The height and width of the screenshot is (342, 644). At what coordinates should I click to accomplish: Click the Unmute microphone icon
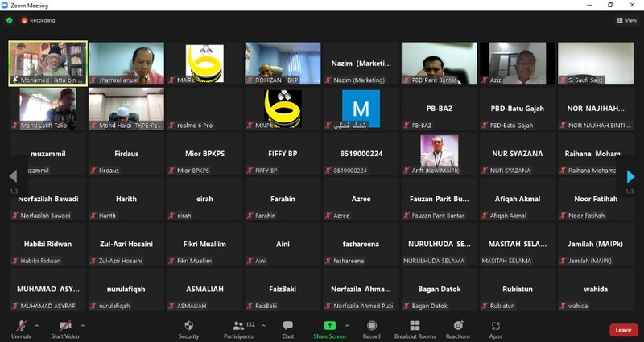pyautogui.click(x=22, y=326)
